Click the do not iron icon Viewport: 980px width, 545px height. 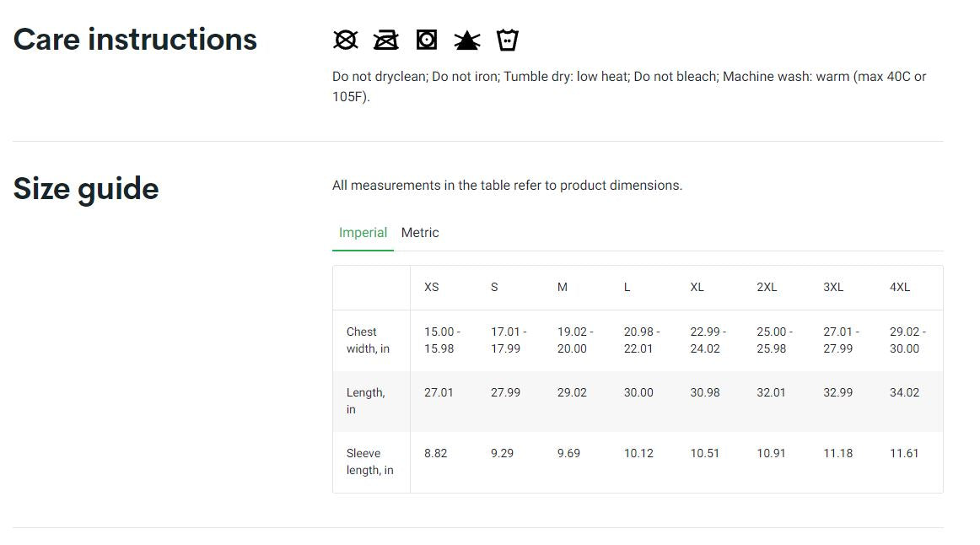click(x=386, y=40)
